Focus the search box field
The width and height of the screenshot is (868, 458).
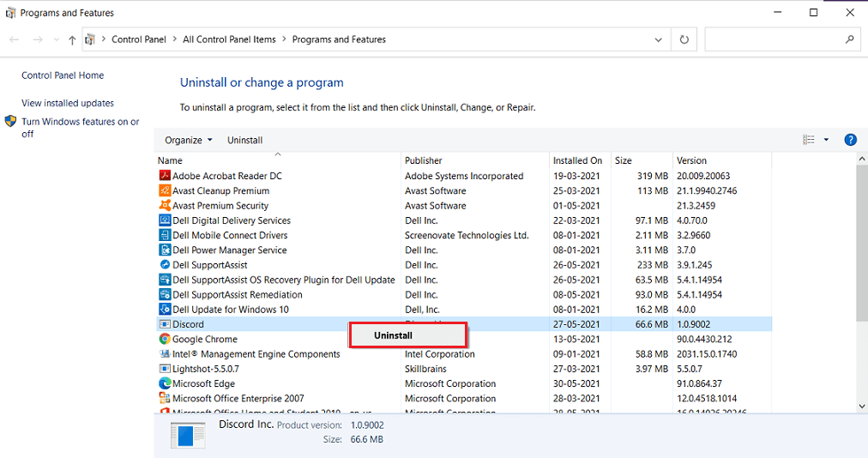point(782,39)
